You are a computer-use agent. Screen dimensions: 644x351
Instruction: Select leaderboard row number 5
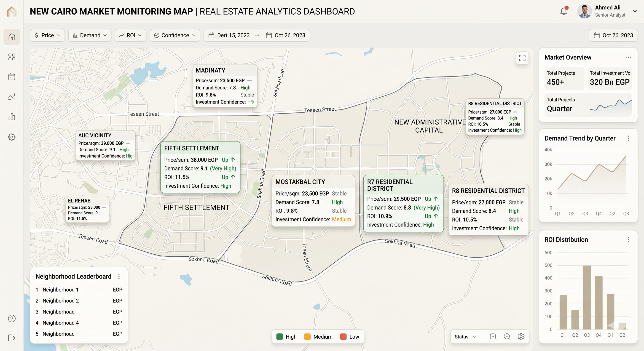point(79,334)
